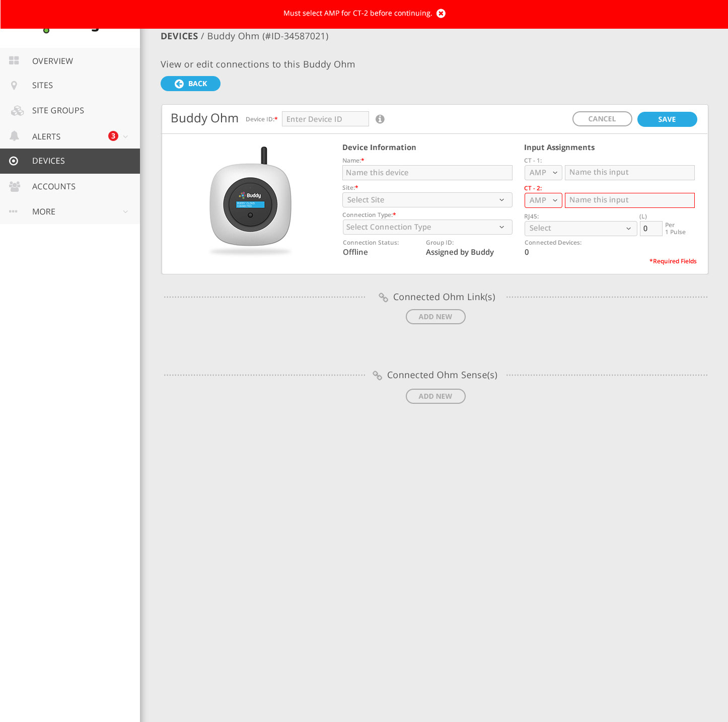Screen dimensions: 728x722
Task: Click the Site Groups cubes icon
Action: [x=18, y=111]
